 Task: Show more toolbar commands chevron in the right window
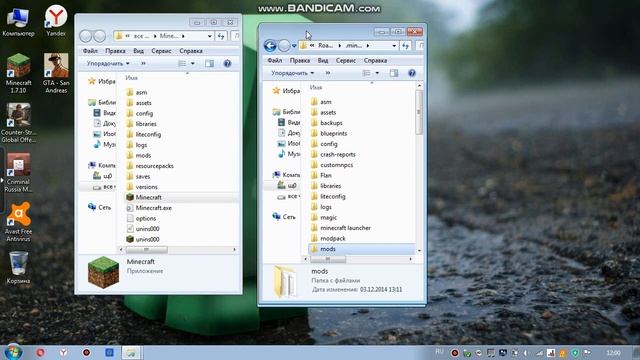(x=328, y=73)
